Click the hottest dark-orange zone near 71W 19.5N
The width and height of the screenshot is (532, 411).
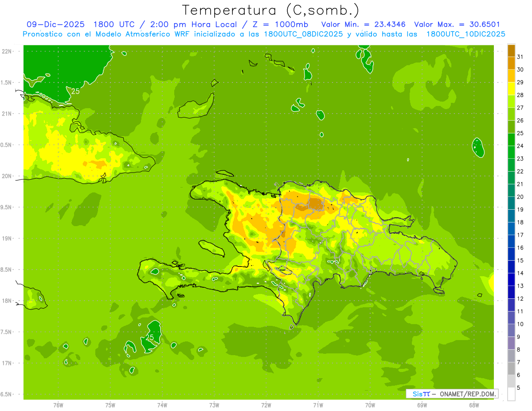(316, 204)
